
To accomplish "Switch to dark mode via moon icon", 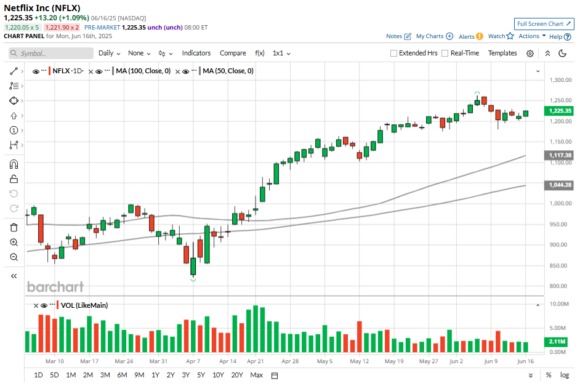I will pos(562,54).
